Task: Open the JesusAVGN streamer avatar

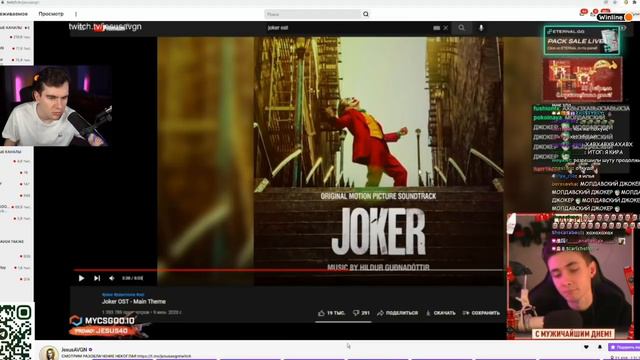Action: [x=49, y=353]
